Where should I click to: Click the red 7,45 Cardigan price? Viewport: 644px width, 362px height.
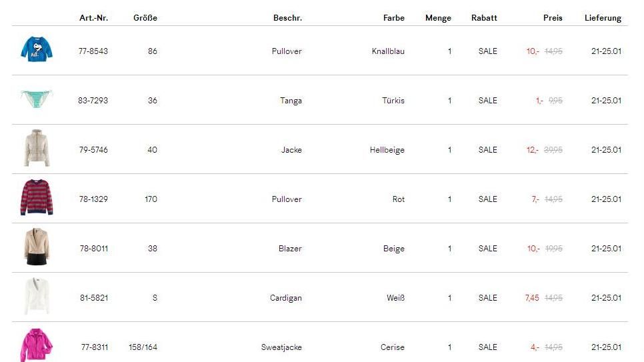tap(532, 298)
